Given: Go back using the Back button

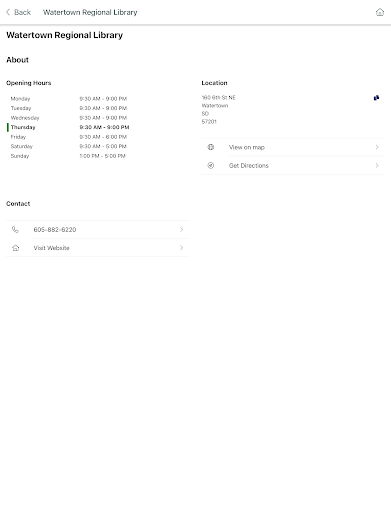Looking at the screenshot, I should (x=18, y=12).
